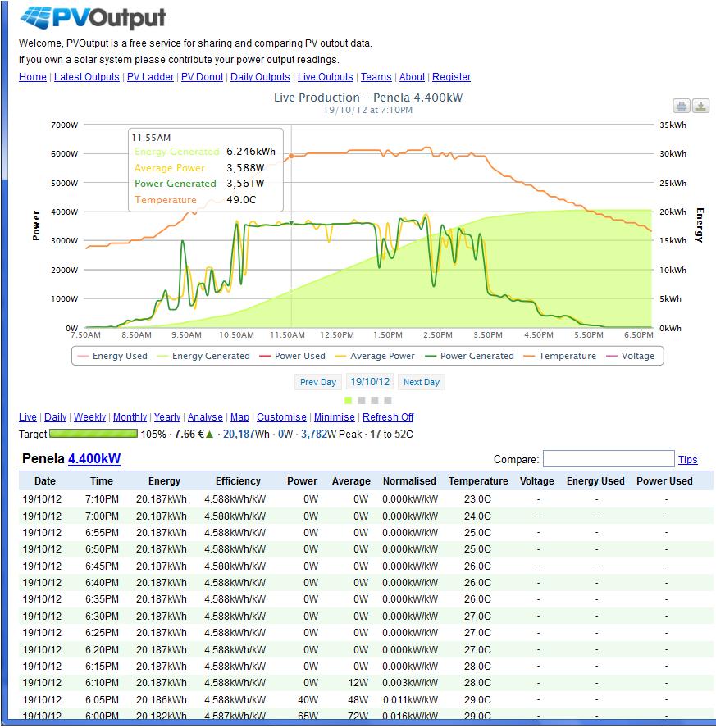Screen dimensions: 716x728
Task: Toggle Energy Generated series in legend
Action: tap(203, 356)
